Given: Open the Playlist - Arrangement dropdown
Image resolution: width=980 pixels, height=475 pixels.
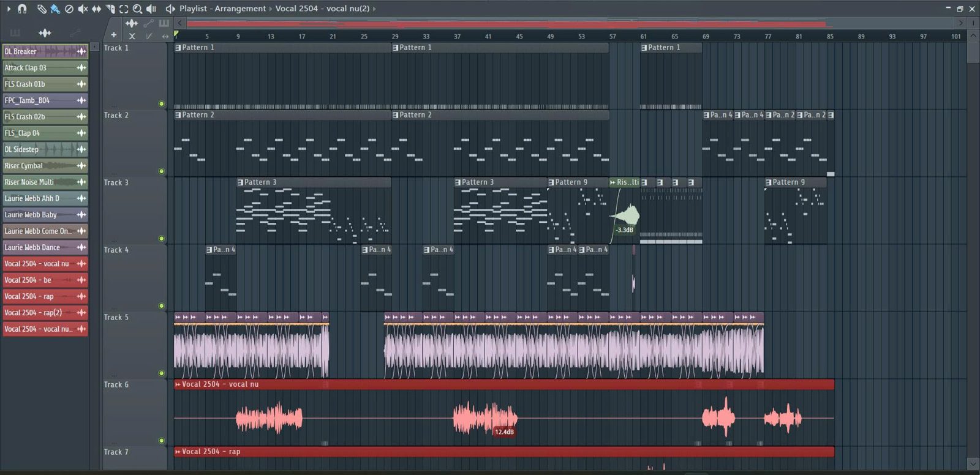Looking at the screenshot, I should [x=222, y=9].
